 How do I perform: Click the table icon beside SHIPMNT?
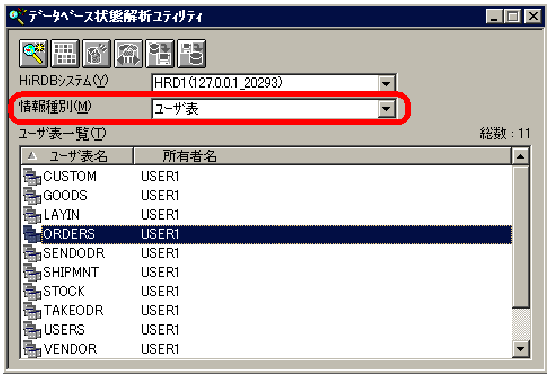[32, 273]
